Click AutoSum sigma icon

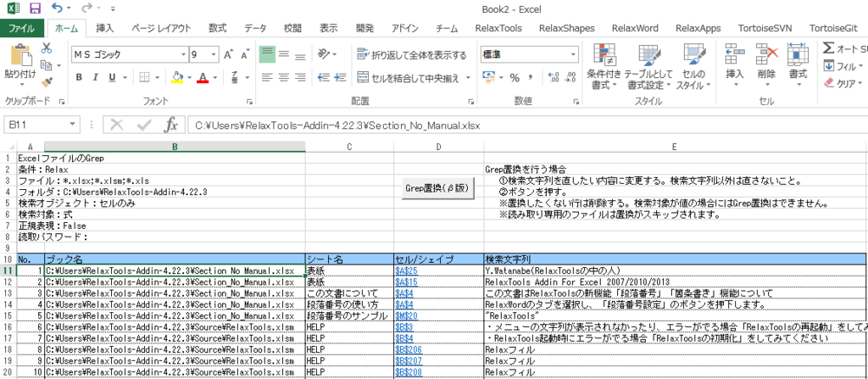[829, 49]
